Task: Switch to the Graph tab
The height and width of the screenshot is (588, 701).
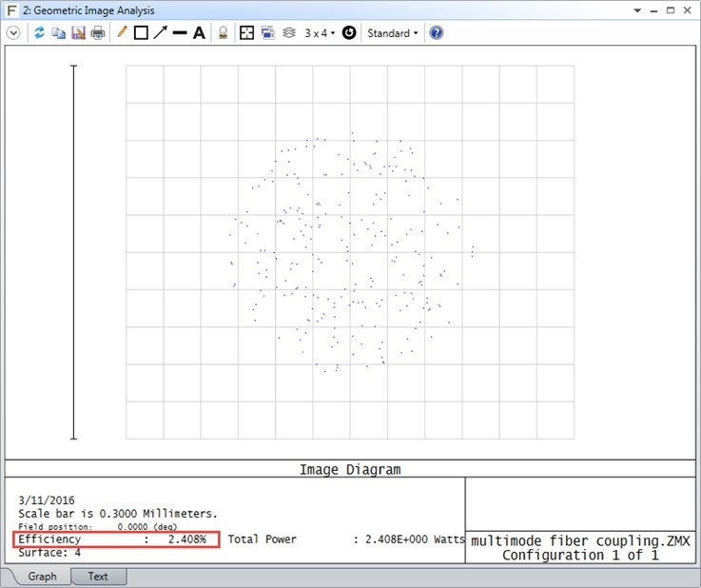Action: (x=42, y=577)
